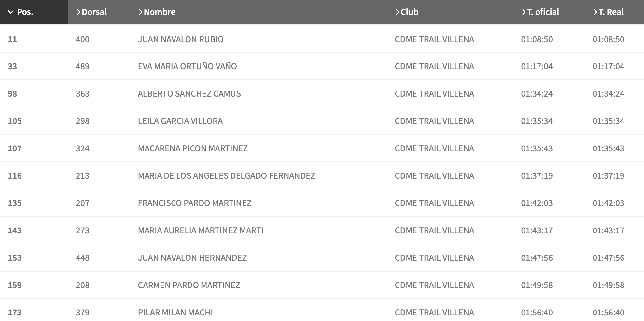This screenshot has height=321, width=644.
Task: Sort results by Pos. column label
Action: pos(25,12)
